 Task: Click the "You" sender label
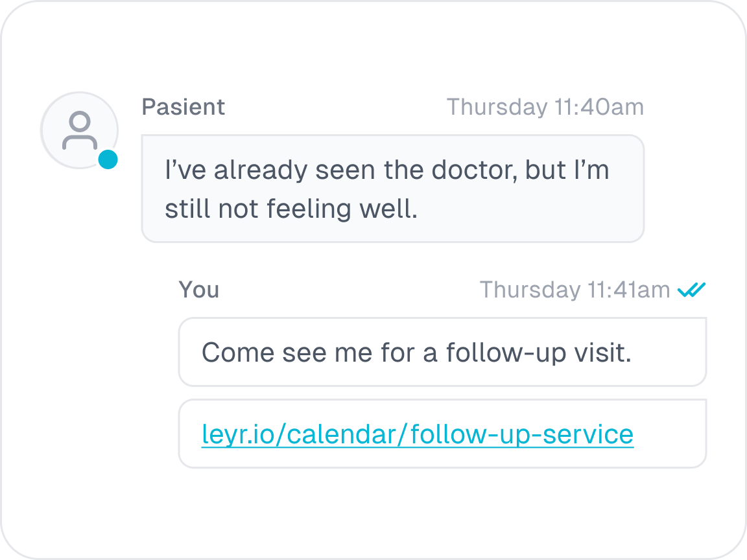(x=198, y=290)
